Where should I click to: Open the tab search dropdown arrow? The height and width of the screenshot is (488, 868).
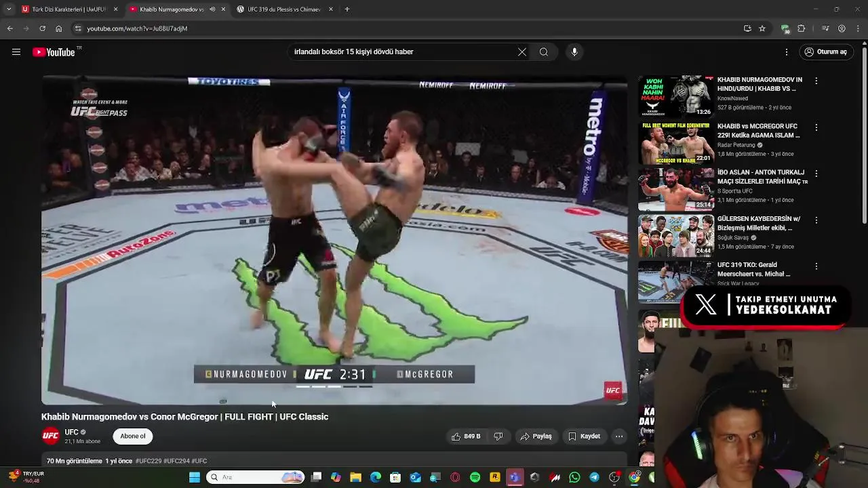pos(9,9)
